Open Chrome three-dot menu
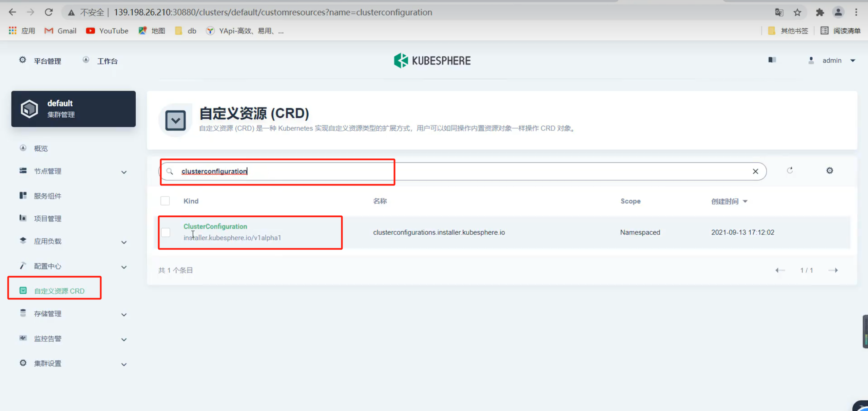This screenshot has height=411, width=868. coord(856,12)
